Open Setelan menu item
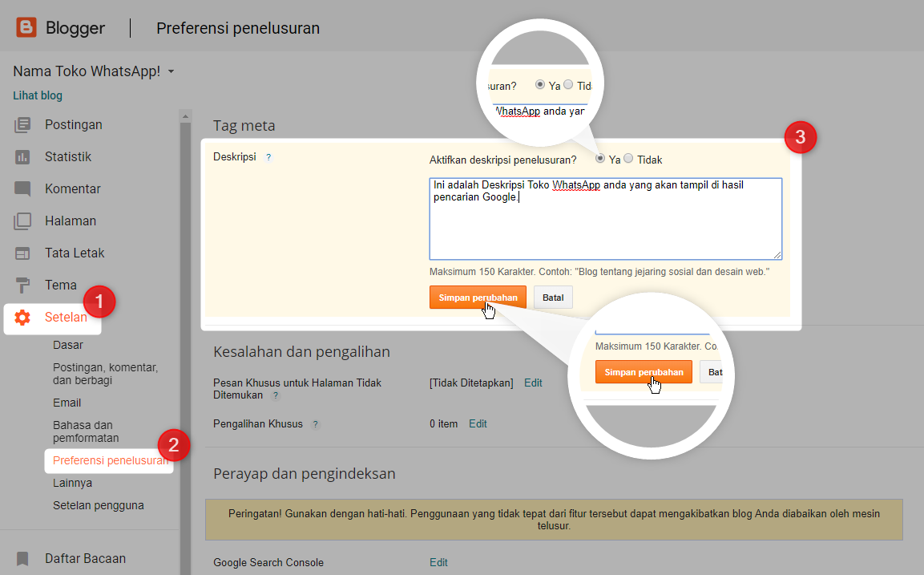The width and height of the screenshot is (924, 575). pos(66,318)
